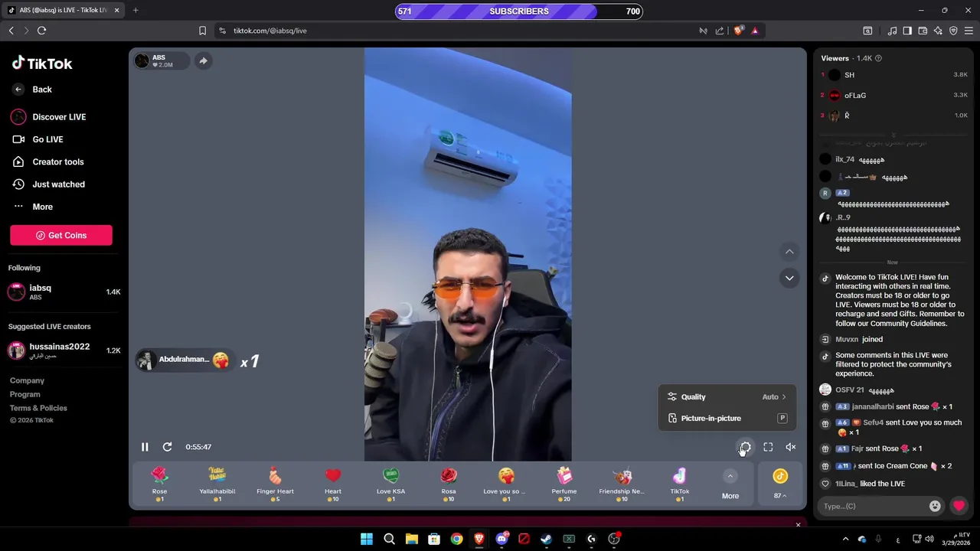This screenshot has height=551, width=980.
Task: Send the Yallalhabibil gift
Action: 217,484
